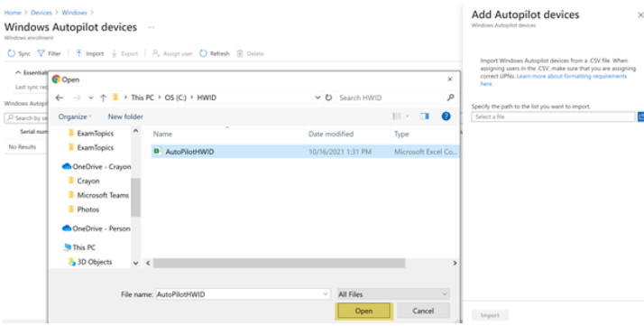
Task: Select the AutoPilotHWID file
Action: click(305, 152)
